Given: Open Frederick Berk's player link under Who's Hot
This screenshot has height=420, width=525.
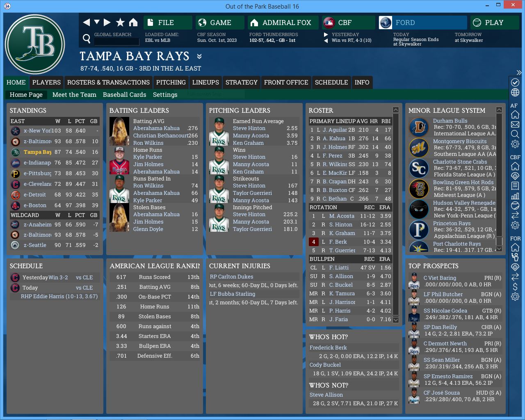Looking at the screenshot, I should [x=328, y=347].
